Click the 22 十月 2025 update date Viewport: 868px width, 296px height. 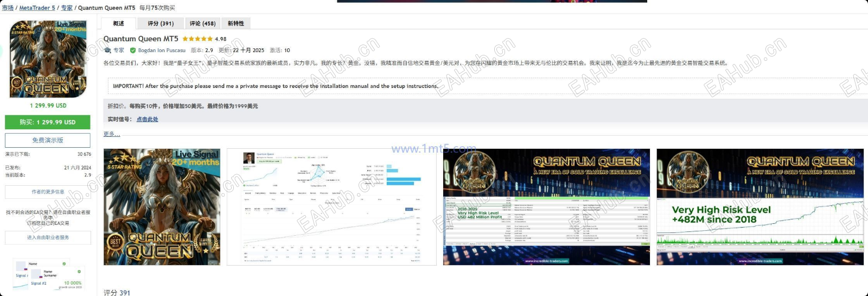pos(248,50)
